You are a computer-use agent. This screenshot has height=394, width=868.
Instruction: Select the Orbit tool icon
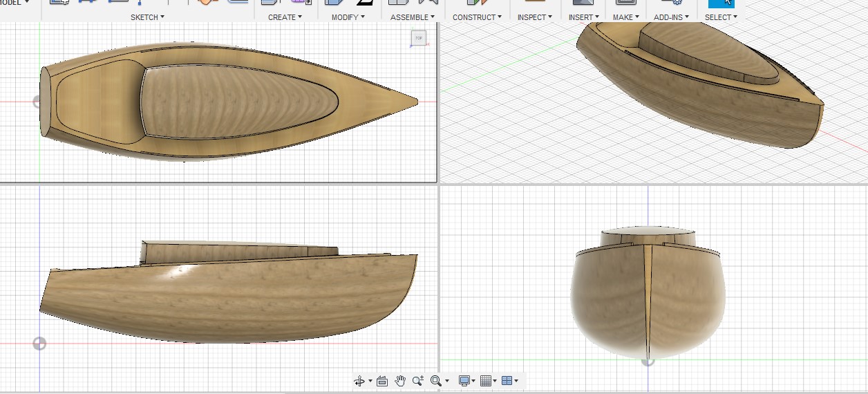359,381
